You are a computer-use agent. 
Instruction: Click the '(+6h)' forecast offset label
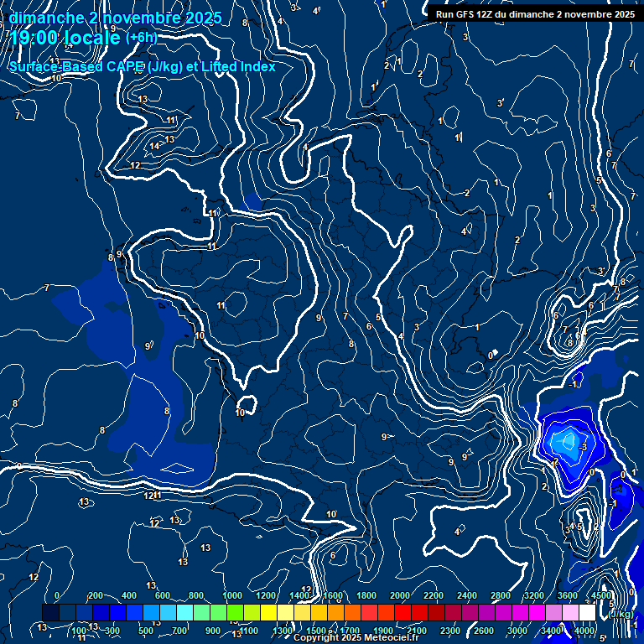pos(141,38)
